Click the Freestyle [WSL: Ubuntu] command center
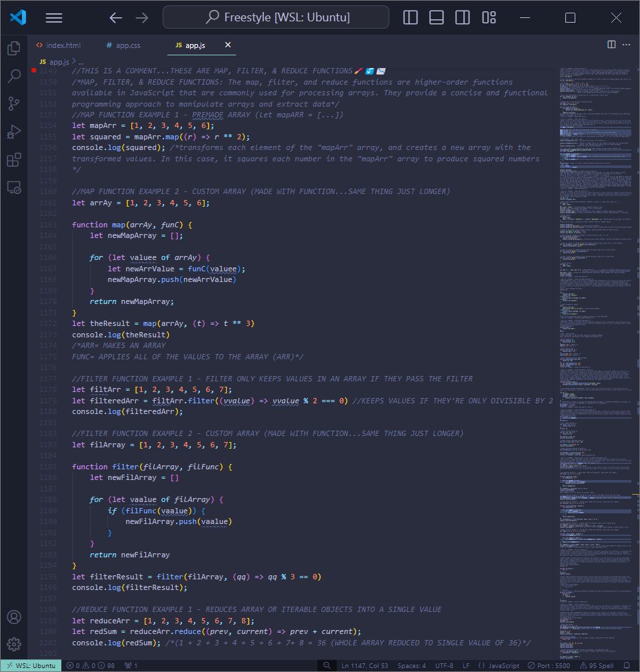Image resolution: width=640 pixels, height=672 pixels. tap(276, 17)
